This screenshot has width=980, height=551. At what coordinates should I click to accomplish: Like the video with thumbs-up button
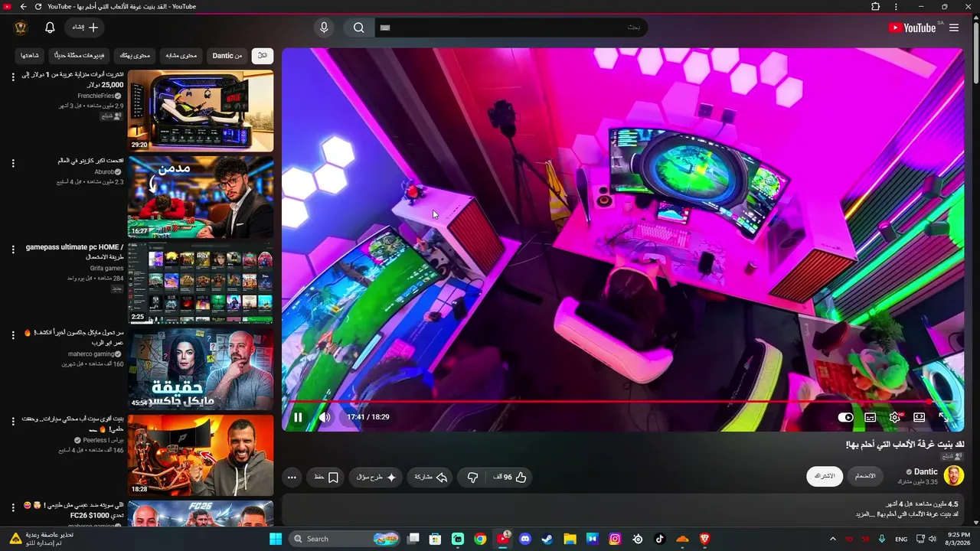click(509, 477)
